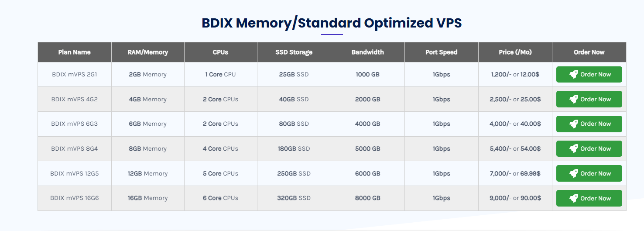Click the Port Speed column header

point(441,52)
